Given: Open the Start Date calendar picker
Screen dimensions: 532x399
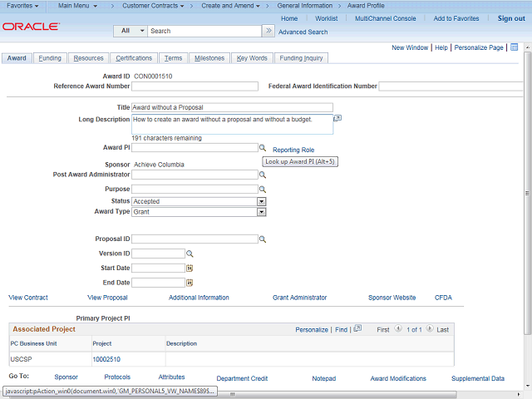Looking at the screenshot, I should (x=189, y=268).
